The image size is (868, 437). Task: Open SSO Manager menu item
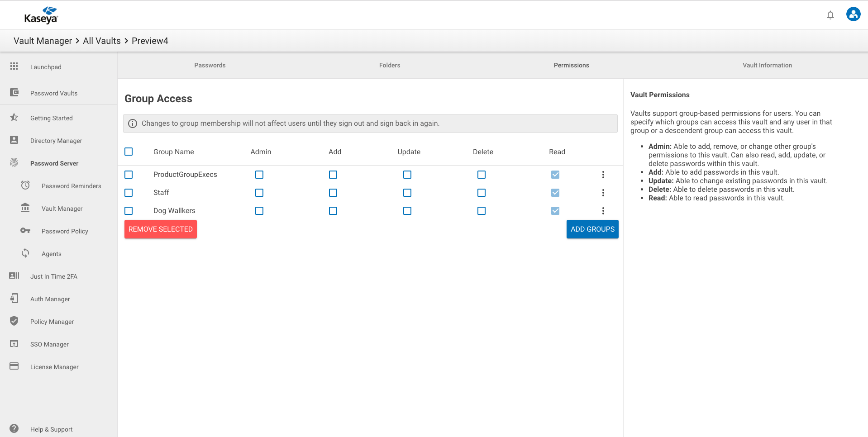(x=49, y=344)
